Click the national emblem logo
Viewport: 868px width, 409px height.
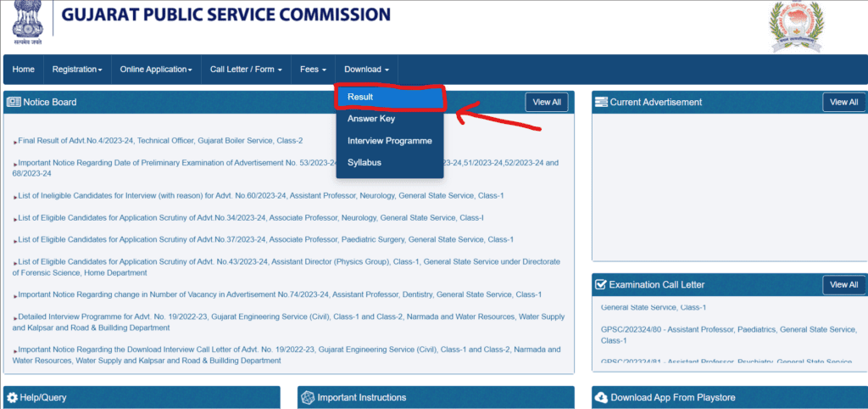pyautogui.click(x=26, y=23)
